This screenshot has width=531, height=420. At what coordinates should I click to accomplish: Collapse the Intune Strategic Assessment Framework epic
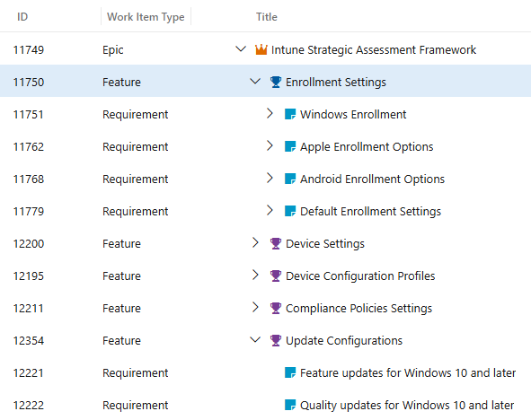[241, 49]
